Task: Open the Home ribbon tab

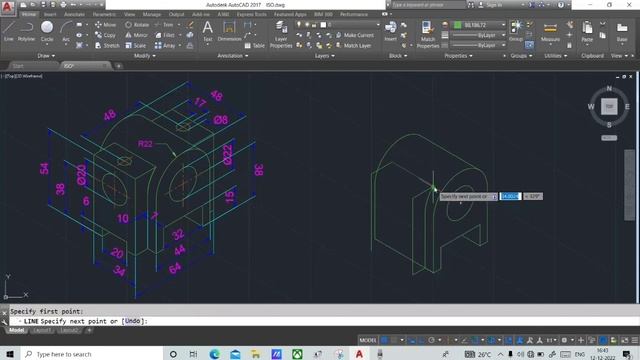Action: point(29,14)
